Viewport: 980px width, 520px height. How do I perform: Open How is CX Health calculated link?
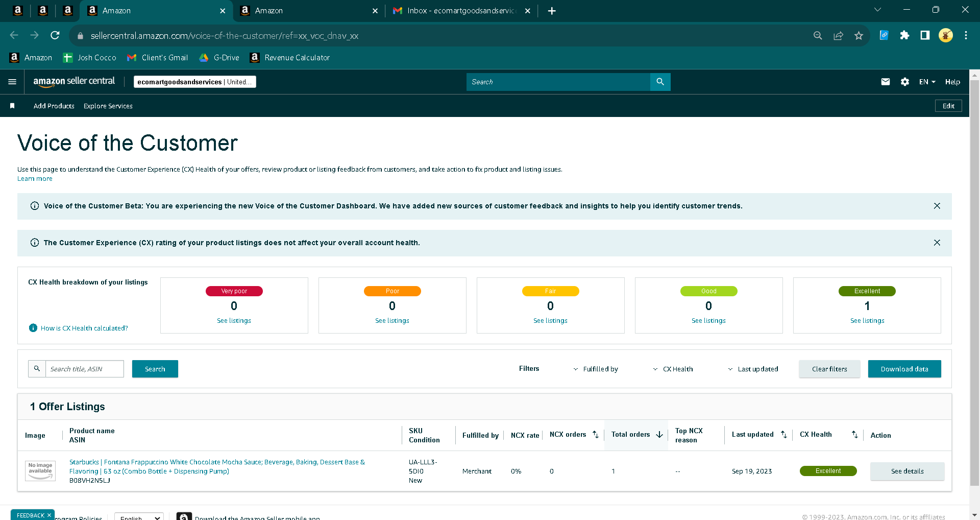pyautogui.click(x=84, y=328)
